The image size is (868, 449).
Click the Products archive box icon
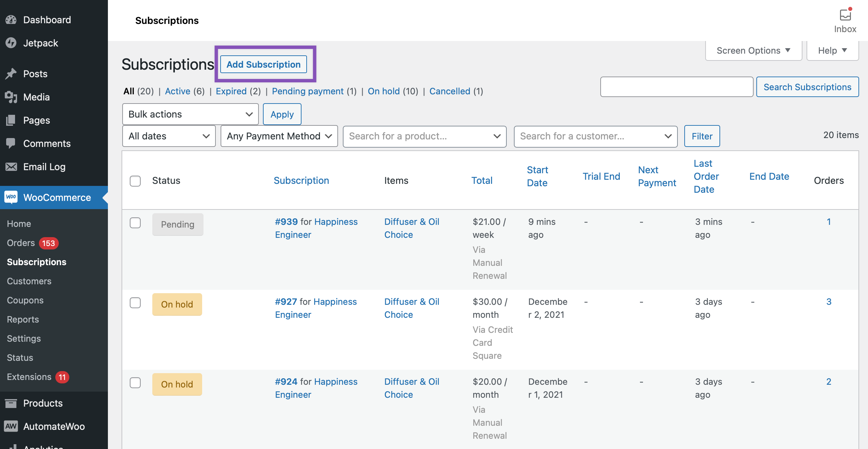[11, 403]
